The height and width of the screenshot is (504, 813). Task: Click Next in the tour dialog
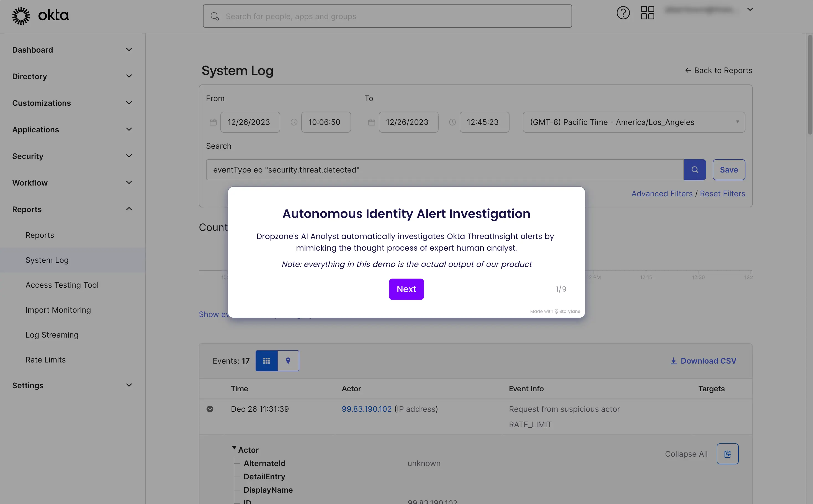tap(406, 289)
